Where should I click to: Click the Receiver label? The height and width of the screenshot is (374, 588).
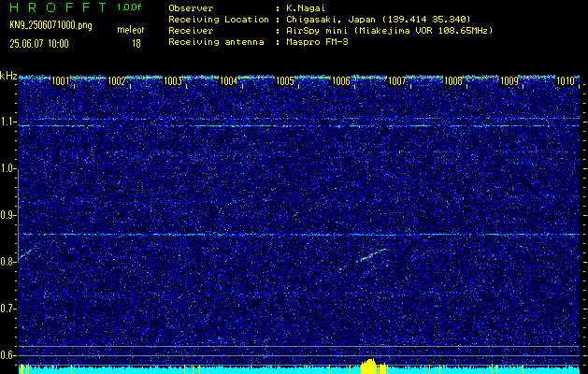click(191, 30)
